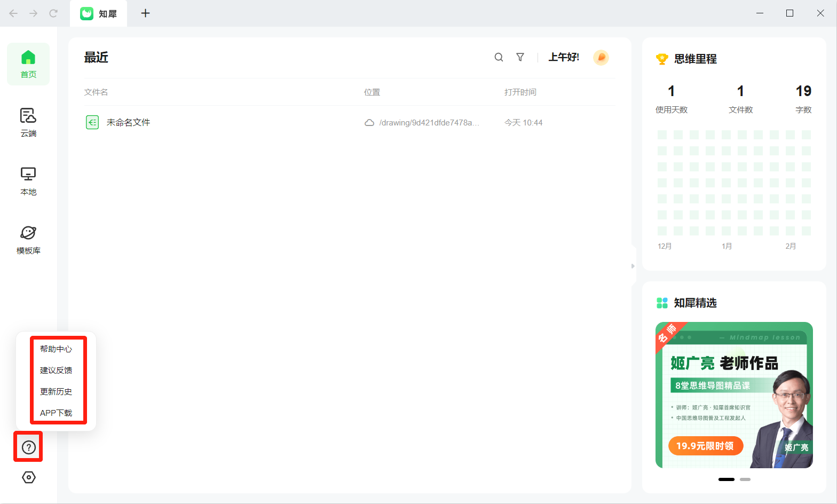Click the 位置 column header
This screenshot has width=837, height=504.
[x=372, y=92]
